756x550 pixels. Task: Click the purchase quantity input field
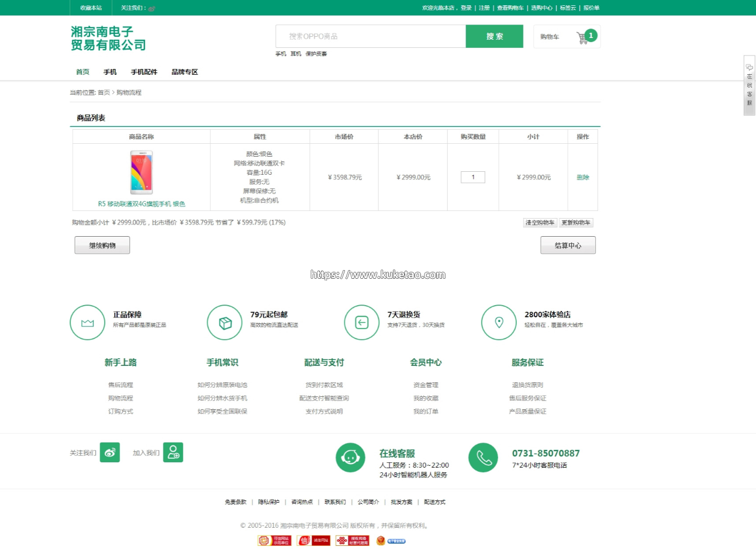click(473, 177)
